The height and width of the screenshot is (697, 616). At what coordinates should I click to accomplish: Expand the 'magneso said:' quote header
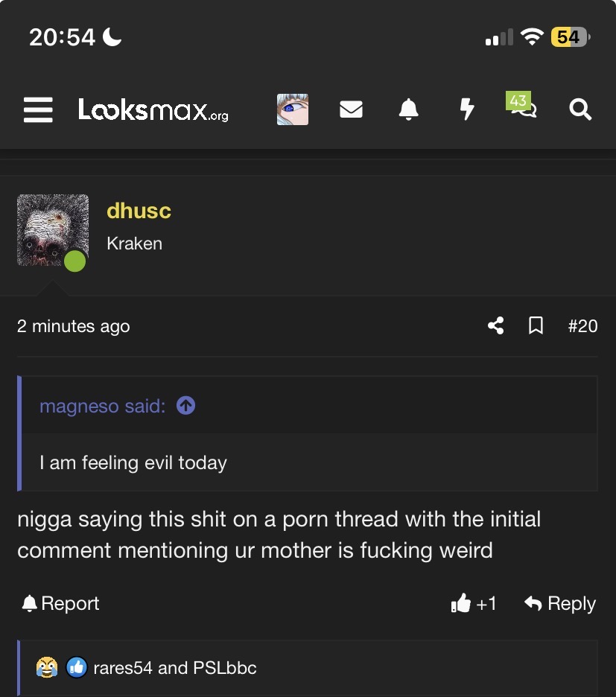pos(103,406)
